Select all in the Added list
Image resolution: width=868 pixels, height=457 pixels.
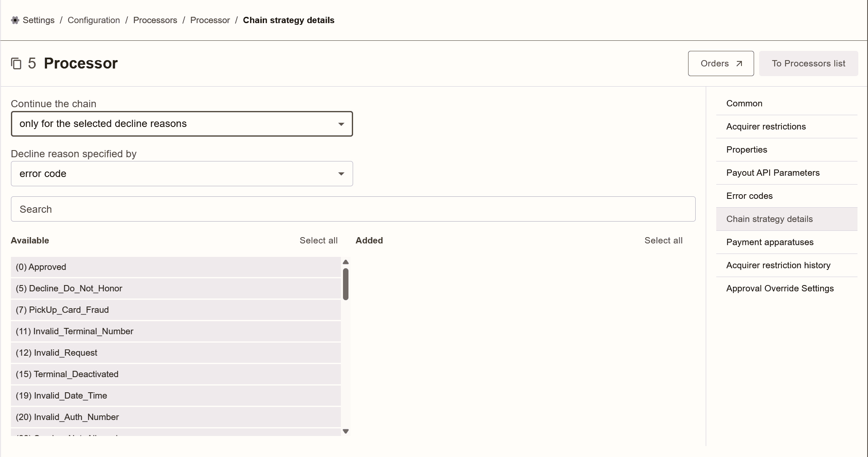(663, 240)
